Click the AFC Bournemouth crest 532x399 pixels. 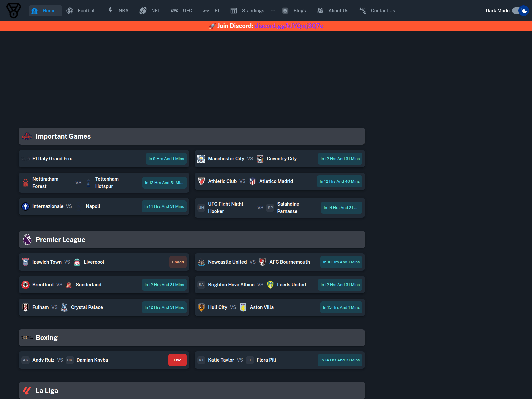tap(262, 262)
